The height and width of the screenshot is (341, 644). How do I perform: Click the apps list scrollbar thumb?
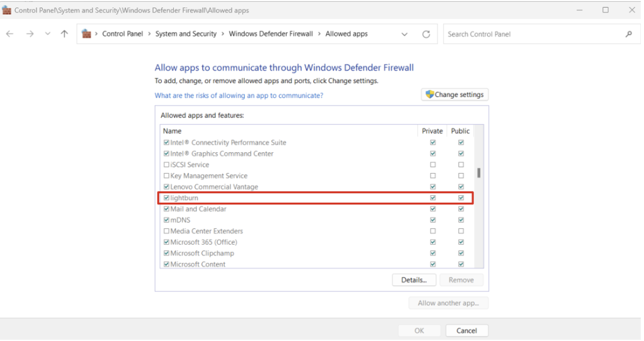478,173
